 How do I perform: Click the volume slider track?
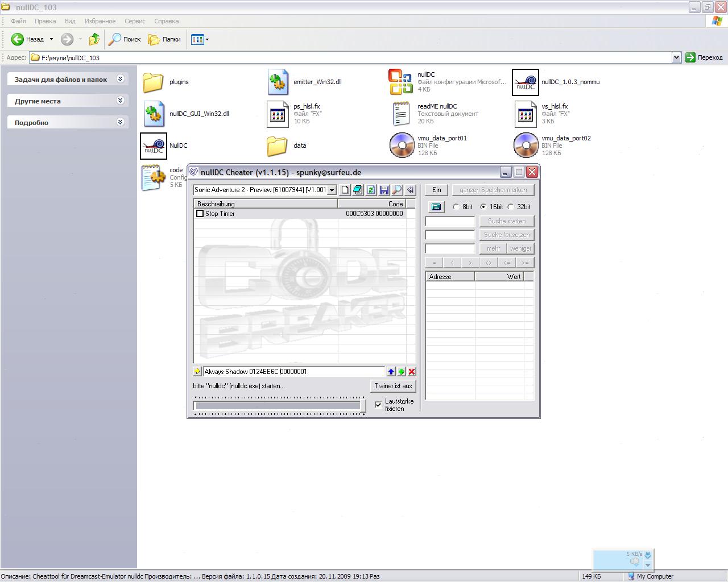pyautogui.click(x=278, y=406)
